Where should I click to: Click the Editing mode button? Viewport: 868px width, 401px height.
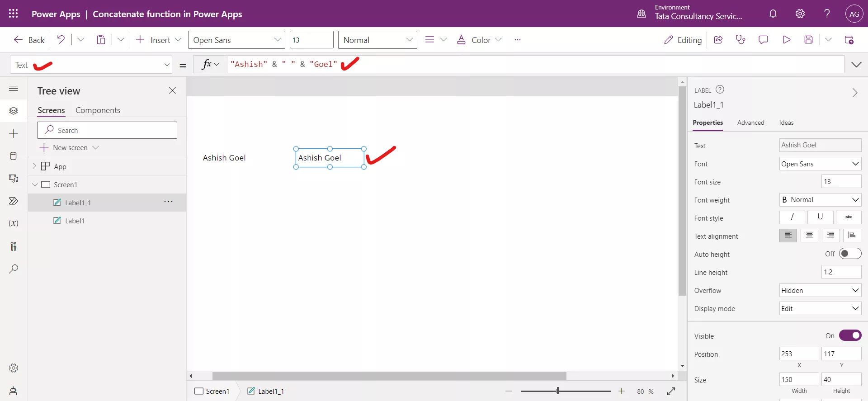pos(683,40)
